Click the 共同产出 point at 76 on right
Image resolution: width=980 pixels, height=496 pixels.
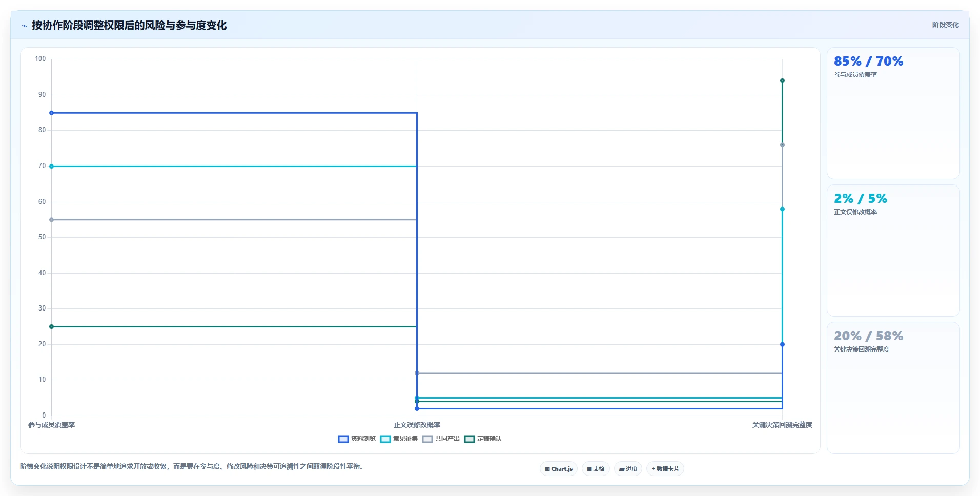click(782, 145)
